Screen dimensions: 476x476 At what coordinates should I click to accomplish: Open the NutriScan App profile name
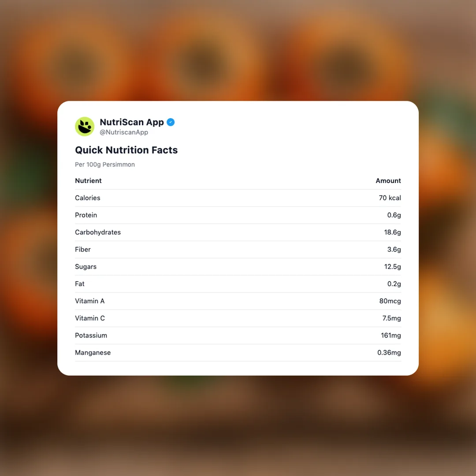(131, 122)
